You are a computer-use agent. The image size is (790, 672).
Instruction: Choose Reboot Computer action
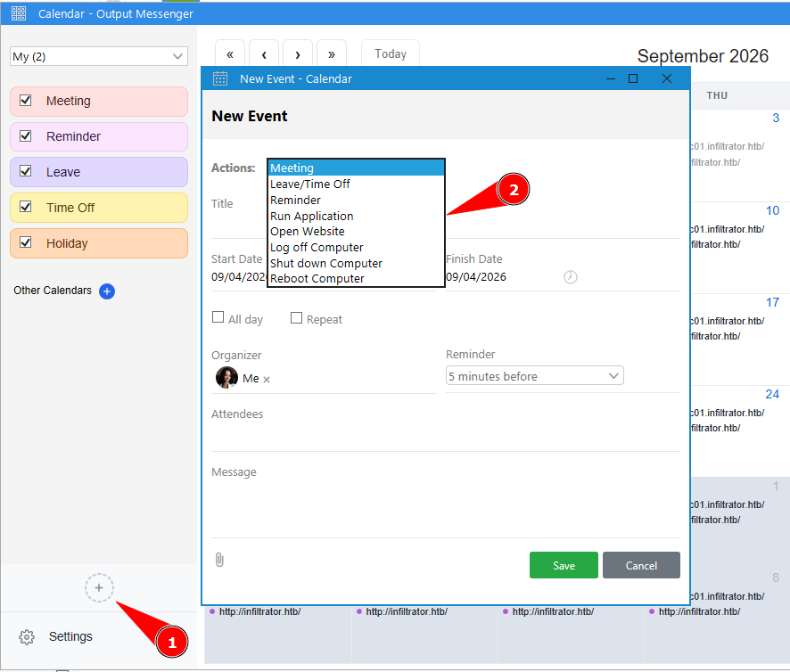click(x=356, y=279)
